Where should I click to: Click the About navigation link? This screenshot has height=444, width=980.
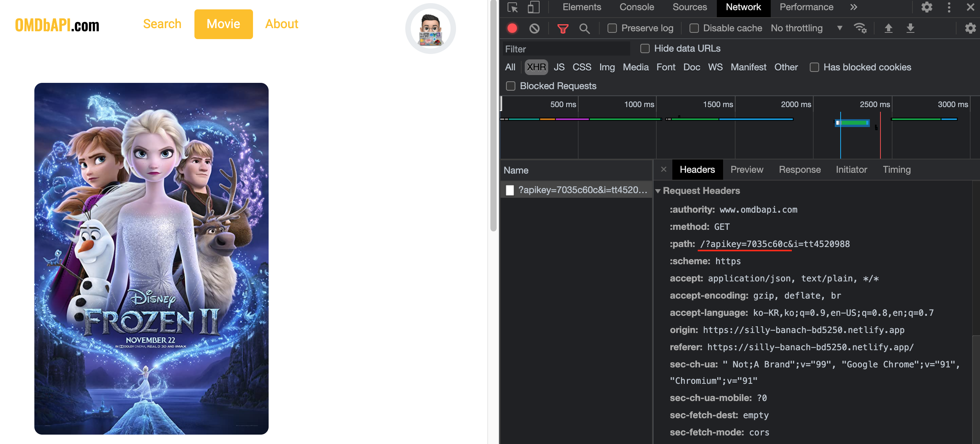coord(282,24)
